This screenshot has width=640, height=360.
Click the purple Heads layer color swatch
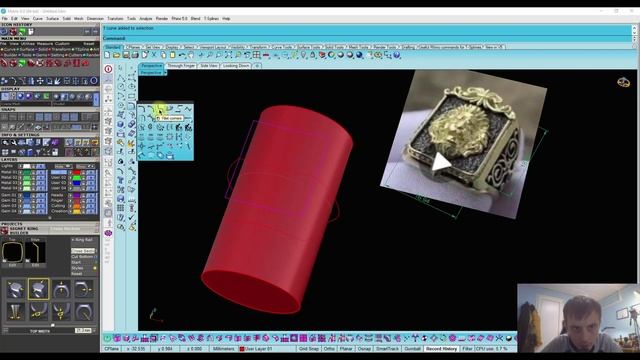coord(76,196)
